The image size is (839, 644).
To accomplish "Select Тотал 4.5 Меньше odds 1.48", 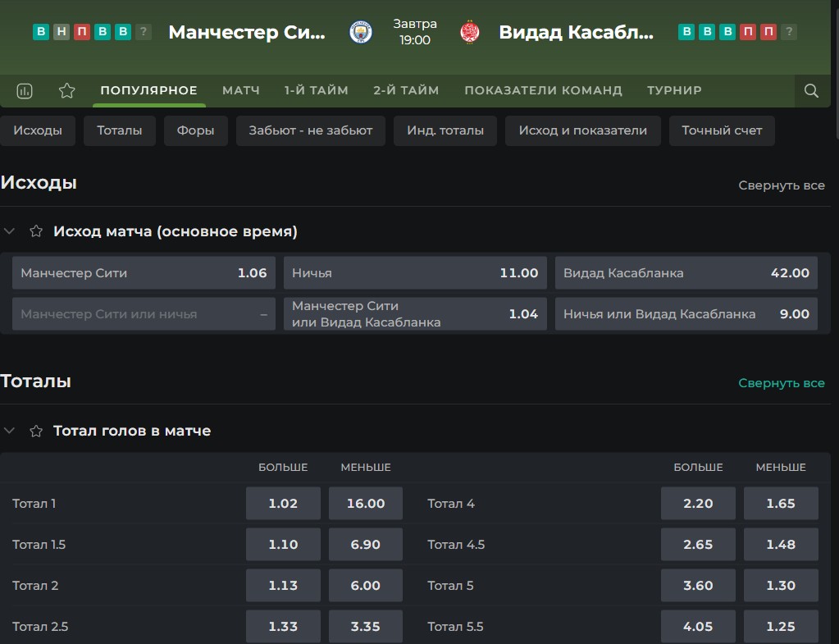I will click(781, 545).
